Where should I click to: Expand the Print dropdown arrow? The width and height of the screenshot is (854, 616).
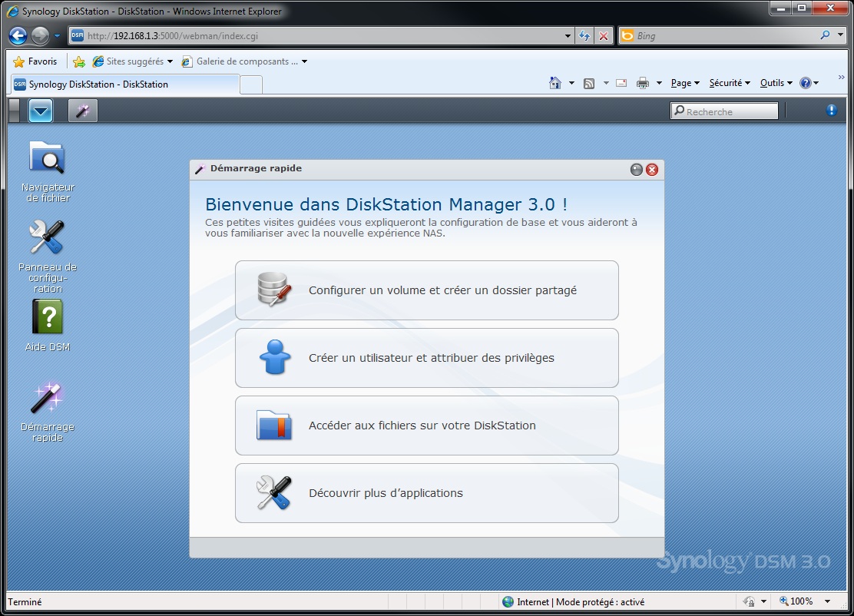coord(659,83)
